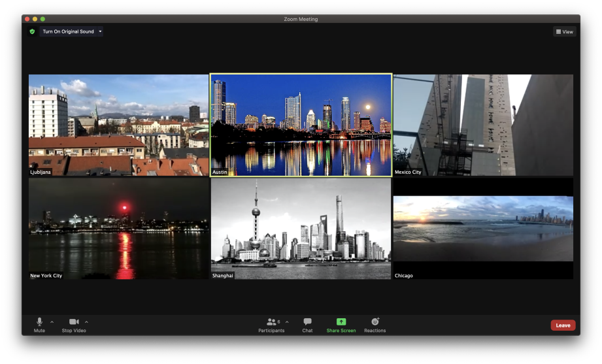Open the Participants panel
The width and height of the screenshot is (602, 364).
[x=271, y=322]
